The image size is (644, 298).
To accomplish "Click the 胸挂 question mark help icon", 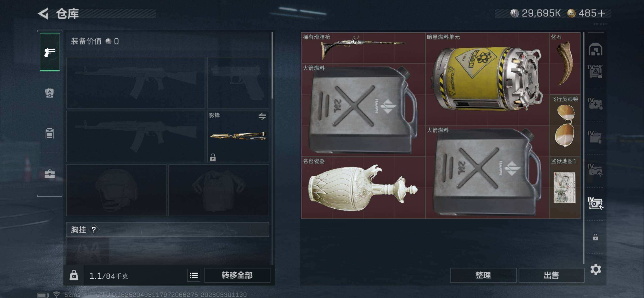I will coord(94,230).
